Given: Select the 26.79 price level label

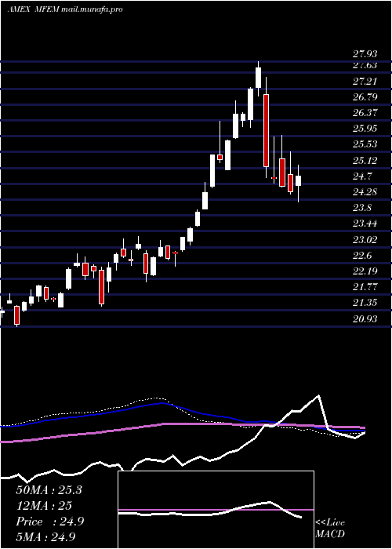Looking at the screenshot, I should tap(365, 97).
